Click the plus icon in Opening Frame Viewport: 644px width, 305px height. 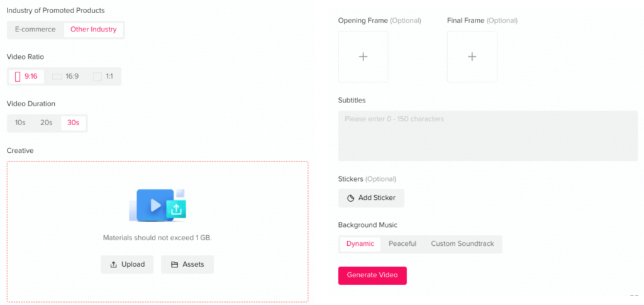tap(363, 57)
